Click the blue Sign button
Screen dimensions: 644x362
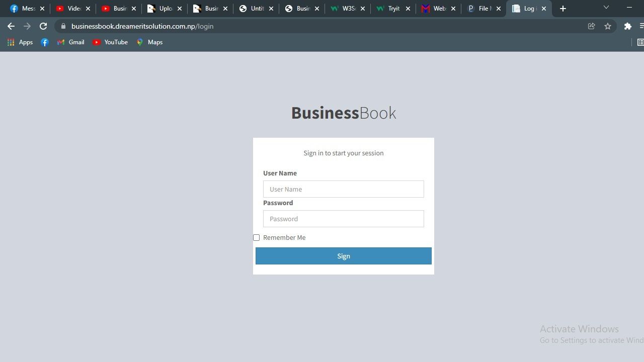click(344, 256)
